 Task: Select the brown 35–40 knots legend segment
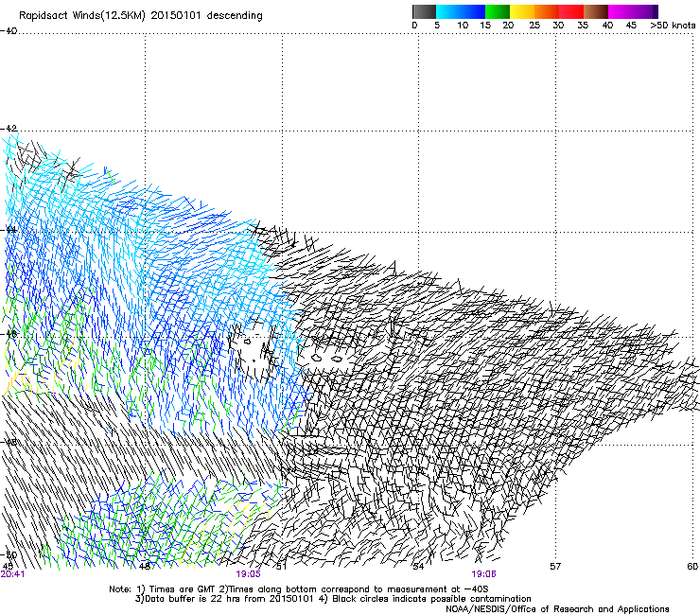tap(596, 11)
